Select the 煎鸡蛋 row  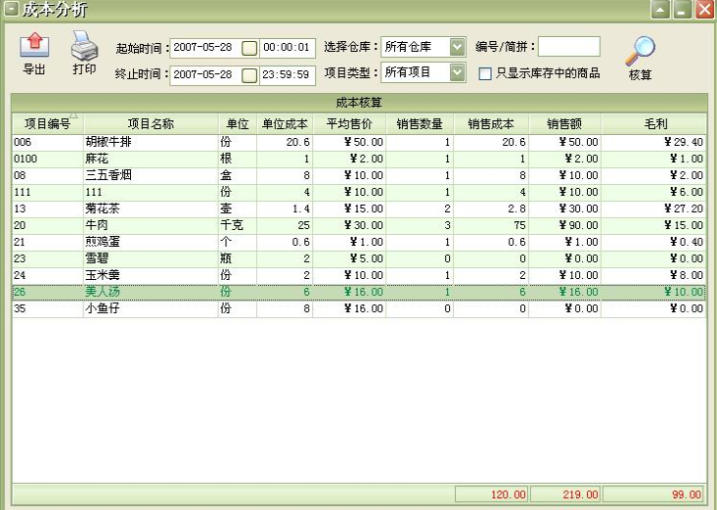pos(358,242)
